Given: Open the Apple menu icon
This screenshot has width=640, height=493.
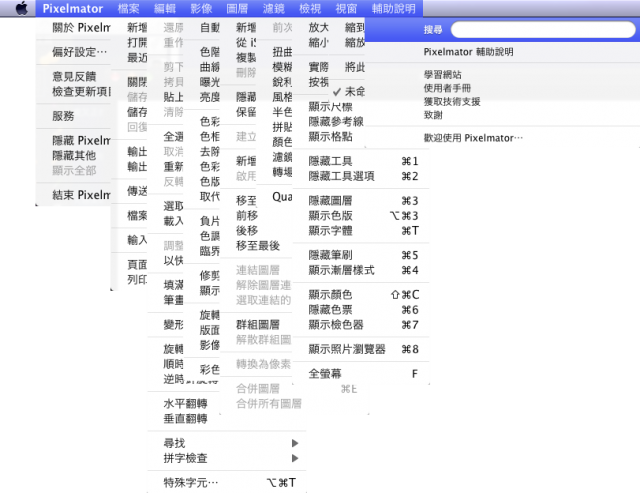Looking at the screenshot, I should click(22, 8).
